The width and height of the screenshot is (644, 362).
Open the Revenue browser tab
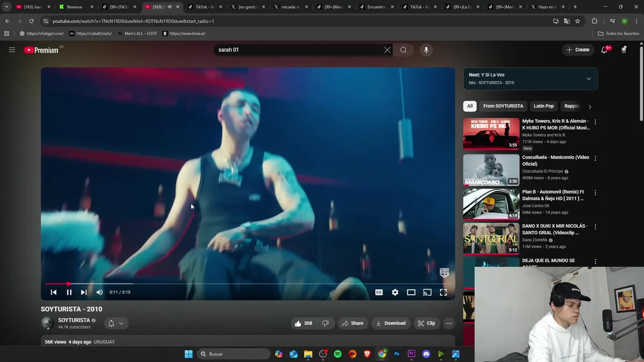coord(75,7)
